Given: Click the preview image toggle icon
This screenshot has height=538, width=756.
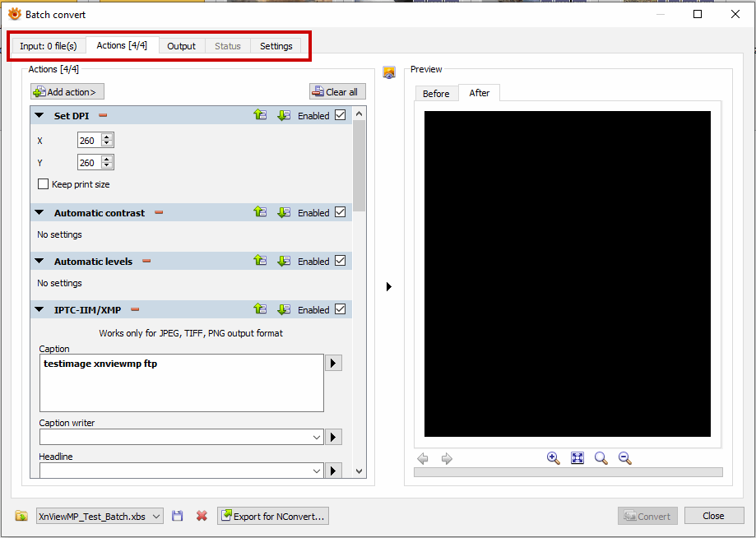Looking at the screenshot, I should pos(389,72).
